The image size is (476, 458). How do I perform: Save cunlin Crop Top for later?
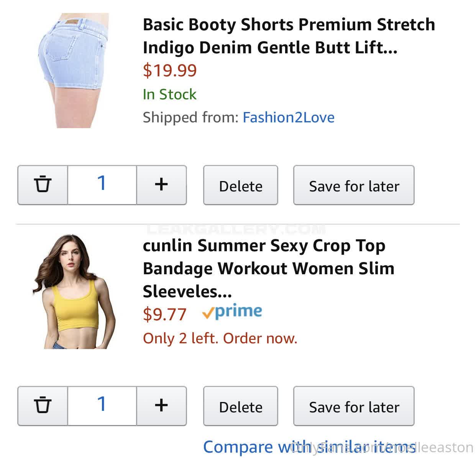pyautogui.click(x=354, y=407)
